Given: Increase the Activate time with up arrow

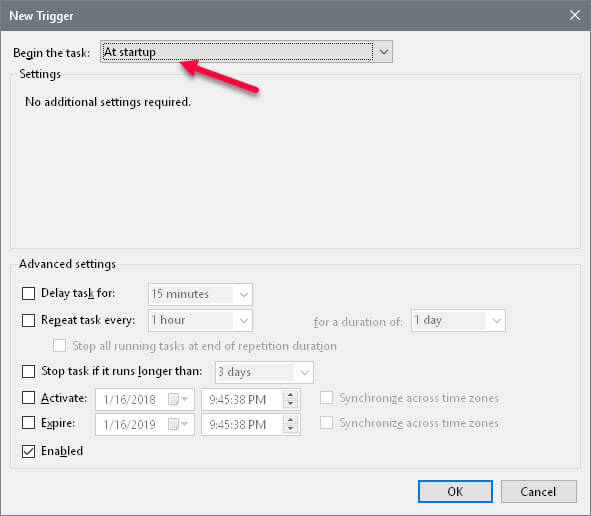Looking at the screenshot, I should pos(290,395).
